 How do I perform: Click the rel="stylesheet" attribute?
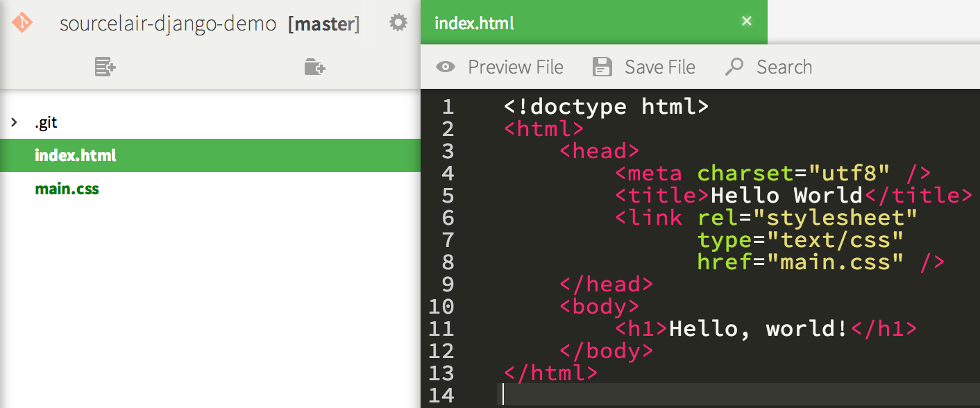click(807, 218)
